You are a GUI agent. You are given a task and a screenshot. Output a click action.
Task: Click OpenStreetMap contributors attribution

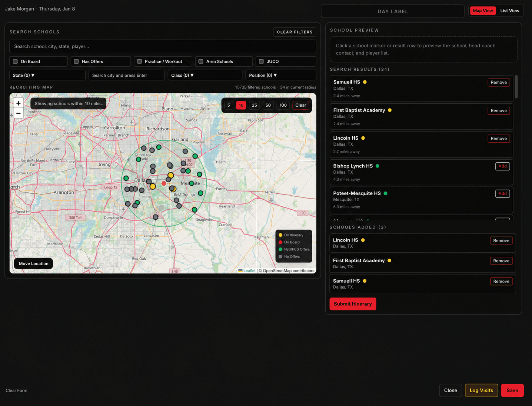point(289,271)
